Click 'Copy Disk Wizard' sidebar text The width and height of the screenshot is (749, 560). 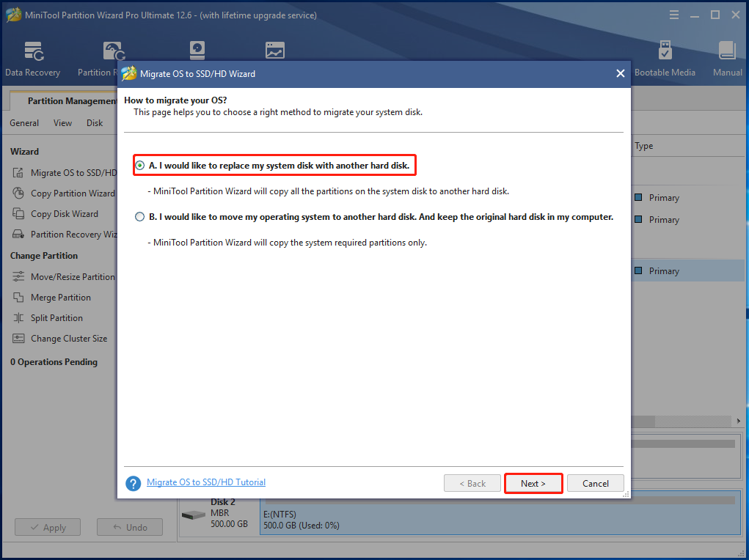pyautogui.click(x=65, y=214)
